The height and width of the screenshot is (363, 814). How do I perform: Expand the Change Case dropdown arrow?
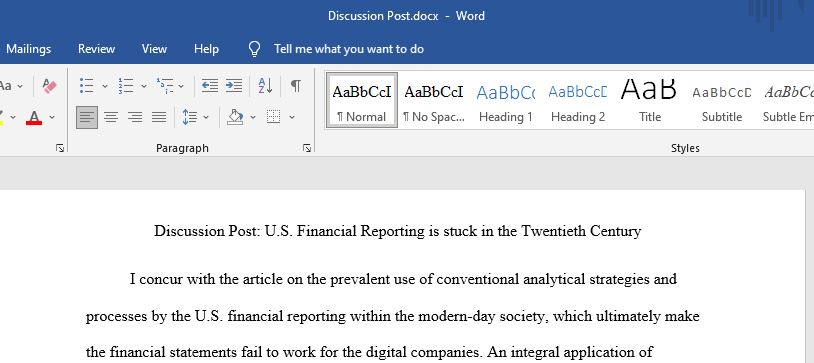pos(20,86)
